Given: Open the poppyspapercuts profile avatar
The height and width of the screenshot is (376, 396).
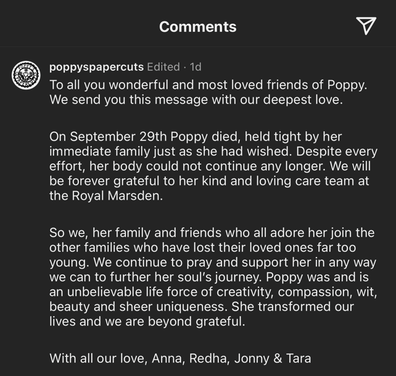Looking at the screenshot, I should (26, 75).
